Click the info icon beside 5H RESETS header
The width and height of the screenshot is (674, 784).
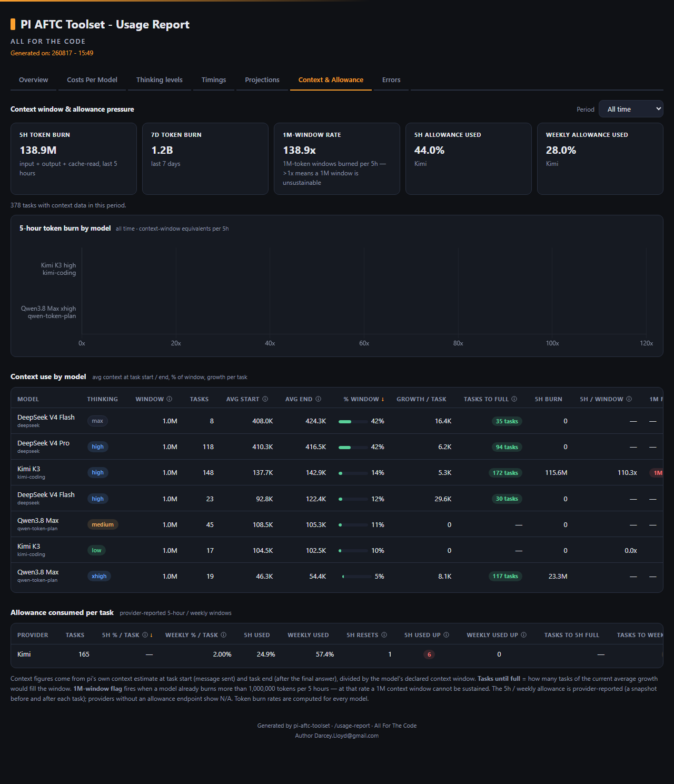click(384, 635)
